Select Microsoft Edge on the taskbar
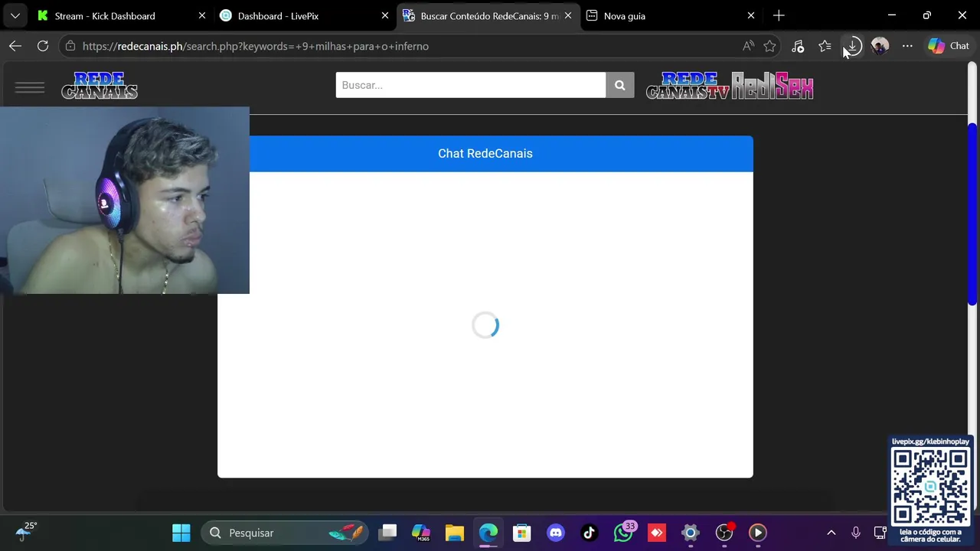 (488, 533)
